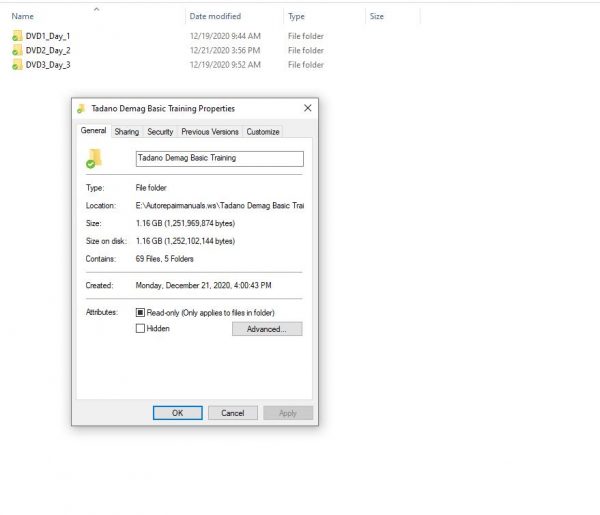Click the large folder icon in Properties dialog

pyautogui.click(x=94, y=158)
